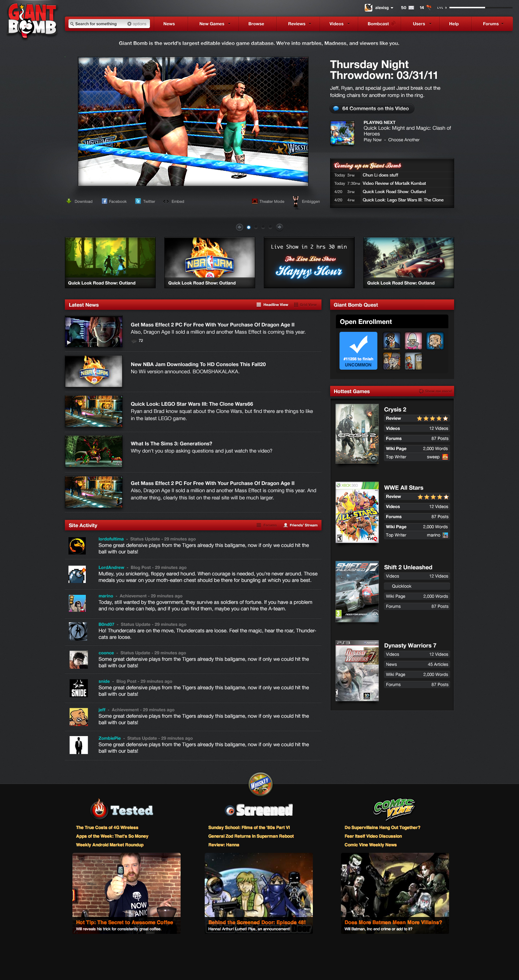The image size is (519, 980).
Task: Open the Browse menu item
Action: pyautogui.click(x=256, y=23)
